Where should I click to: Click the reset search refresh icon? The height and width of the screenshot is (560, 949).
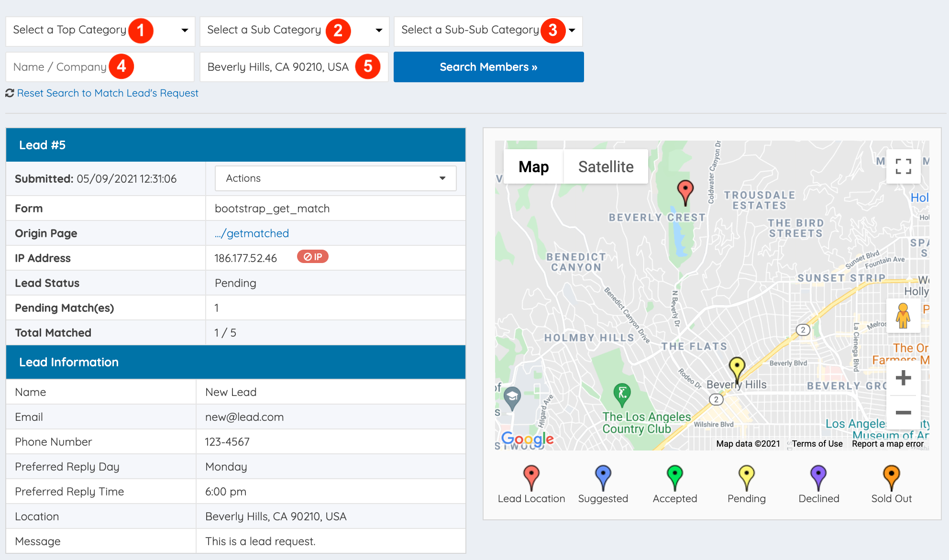point(10,93)
